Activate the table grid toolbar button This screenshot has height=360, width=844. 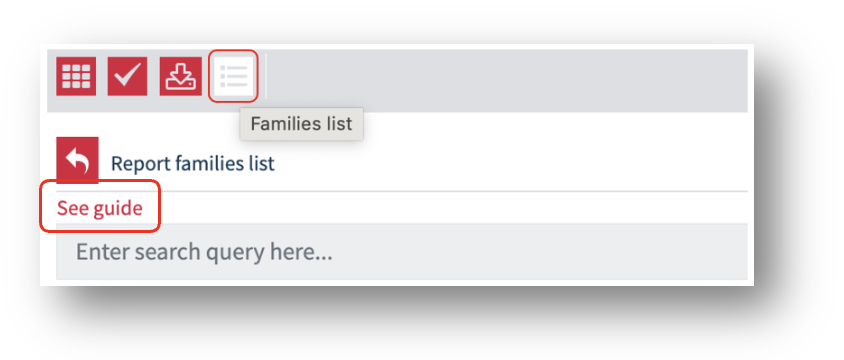(x=76, y=76)
